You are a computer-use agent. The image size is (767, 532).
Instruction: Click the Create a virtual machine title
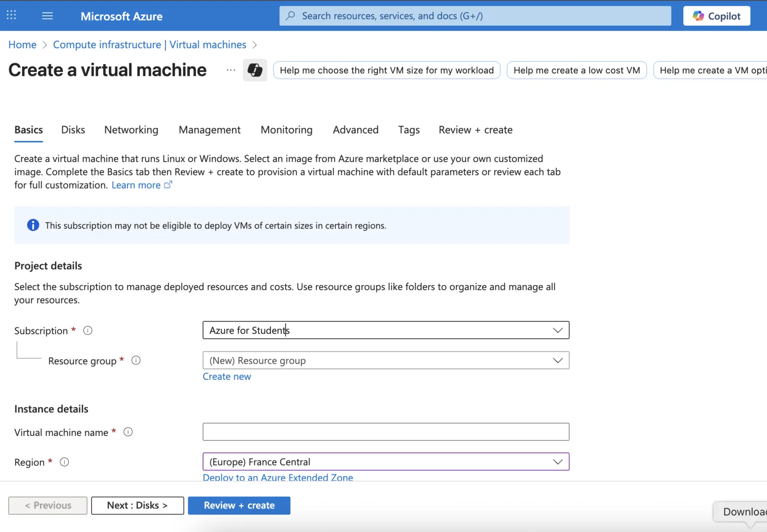(x=107, y=70)
